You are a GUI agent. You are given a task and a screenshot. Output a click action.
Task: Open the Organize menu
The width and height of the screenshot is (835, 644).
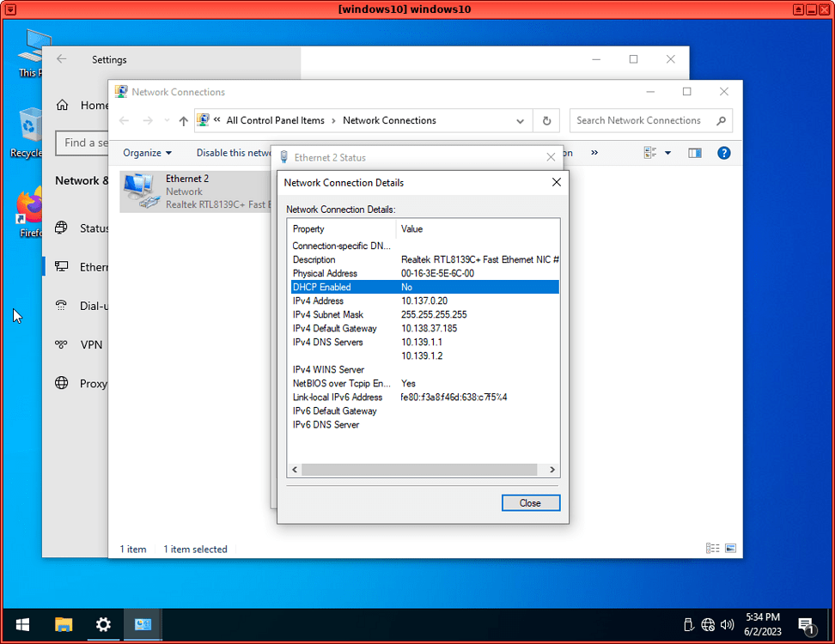(x=147, y=153)
